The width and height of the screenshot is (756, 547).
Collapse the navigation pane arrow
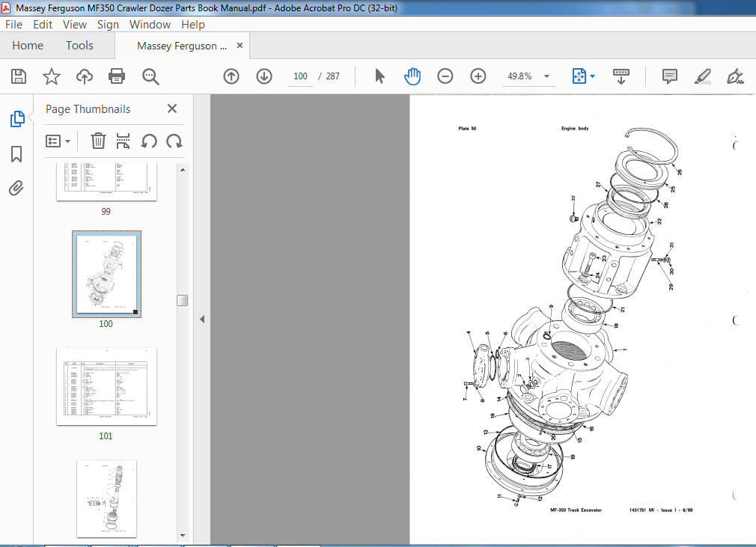(x=202, y=319)
